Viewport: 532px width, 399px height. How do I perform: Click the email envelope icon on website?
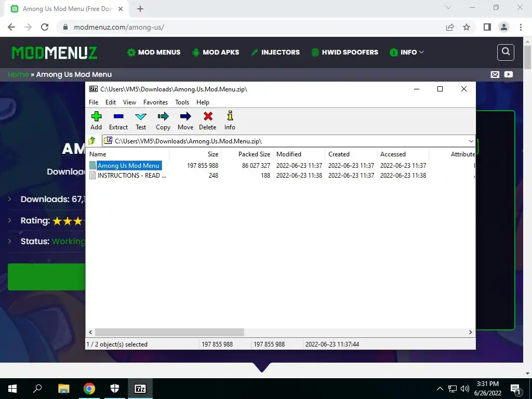click(495, 75)
